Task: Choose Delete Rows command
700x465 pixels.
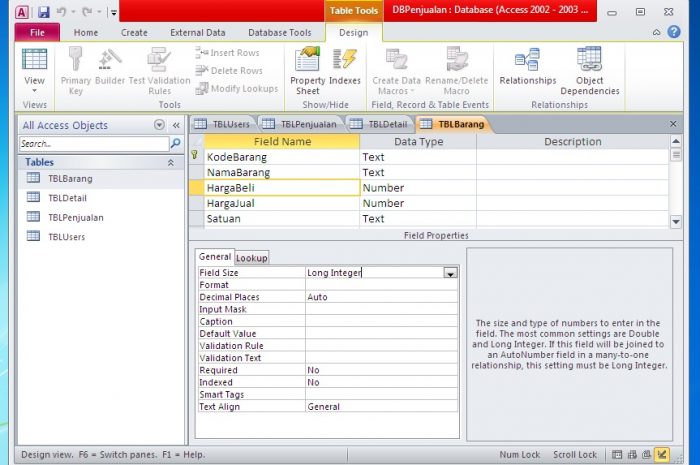Action: (x=229, y=71)
